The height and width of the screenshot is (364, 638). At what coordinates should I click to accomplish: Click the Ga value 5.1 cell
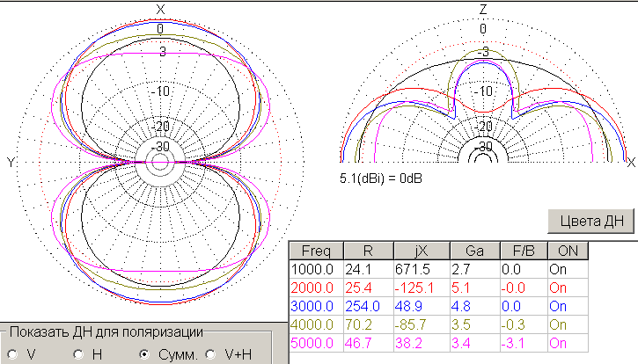pyautogui.click(x=474, y=288)
